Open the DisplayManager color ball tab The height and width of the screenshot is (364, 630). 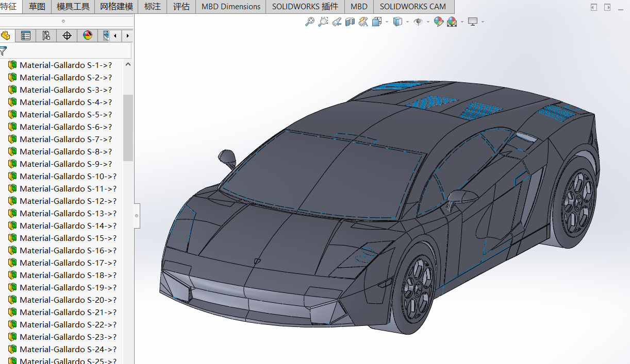87,36
